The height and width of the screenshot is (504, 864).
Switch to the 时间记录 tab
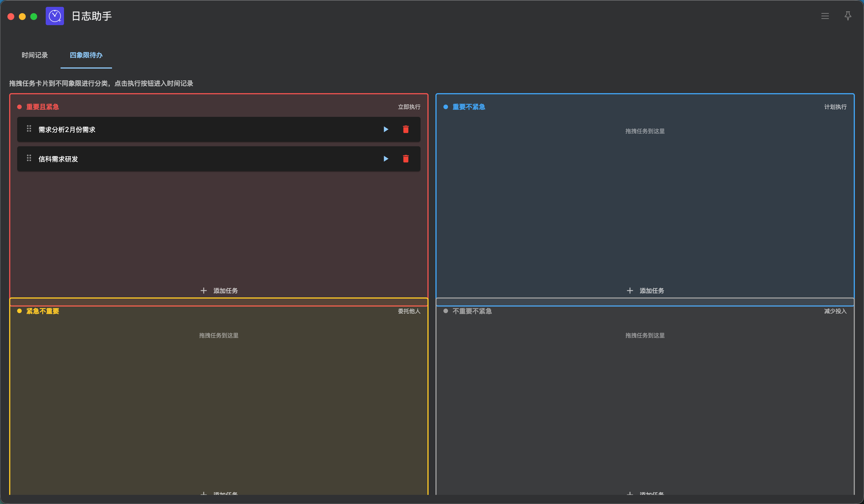click(35, 55)
